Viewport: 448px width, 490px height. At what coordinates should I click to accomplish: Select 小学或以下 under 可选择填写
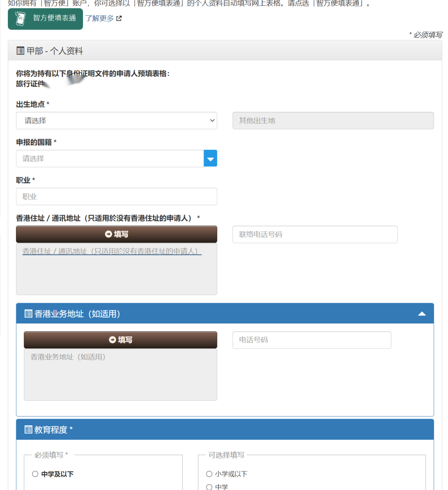[x=209, y=474]
